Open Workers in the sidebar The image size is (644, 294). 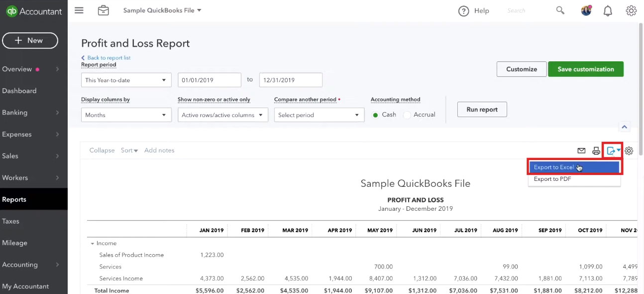click(33, 178)
